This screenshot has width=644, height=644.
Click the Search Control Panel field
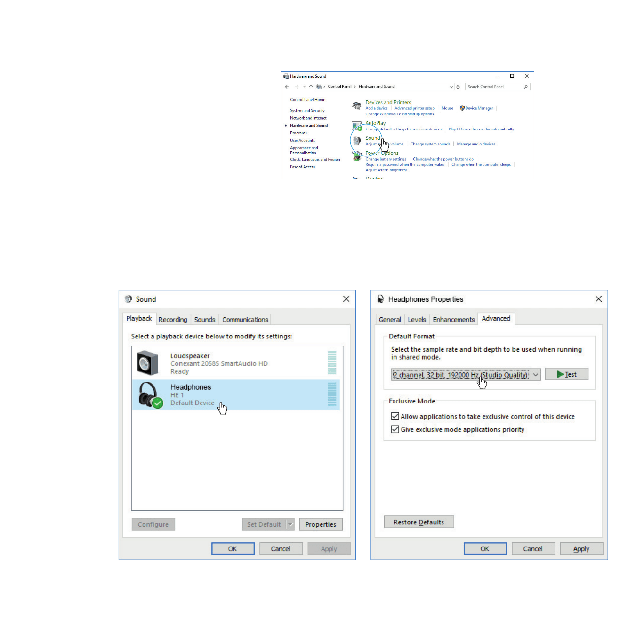point(498,87)
